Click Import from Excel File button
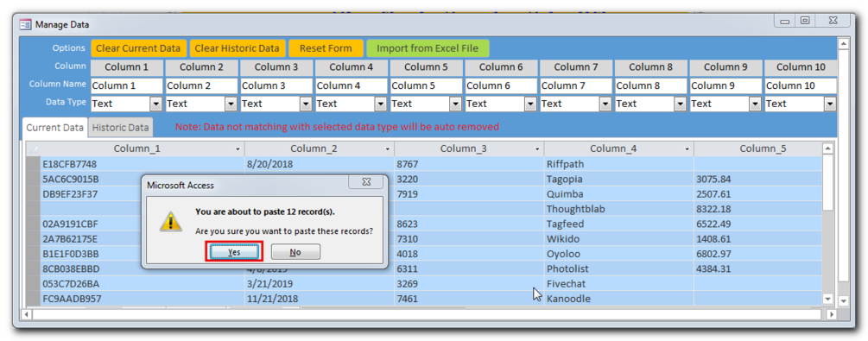The height and width of the screenshot is (341, 868). pos(428,48)
